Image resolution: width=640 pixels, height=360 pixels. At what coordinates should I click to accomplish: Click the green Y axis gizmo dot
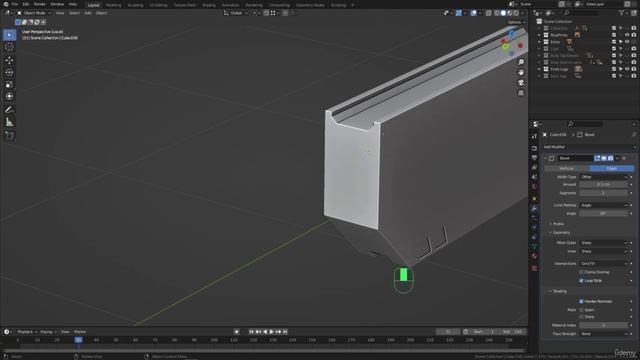[x=505, y=46]
